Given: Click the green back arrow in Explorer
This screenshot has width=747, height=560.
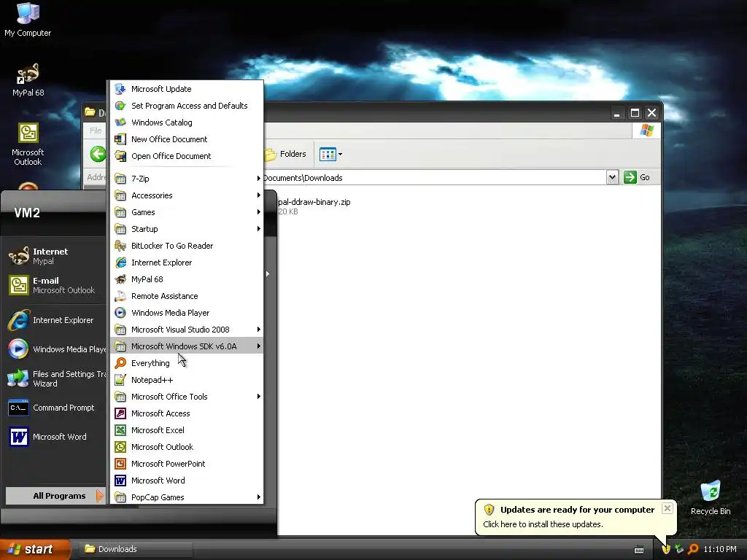Looking at the screenshot, I should tap(98, 154).
